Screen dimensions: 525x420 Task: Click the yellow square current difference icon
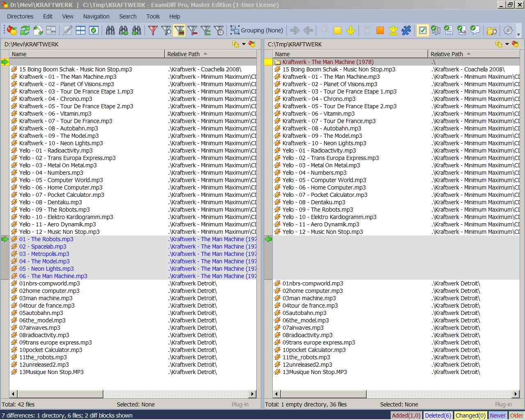click(x=338, y=30)
